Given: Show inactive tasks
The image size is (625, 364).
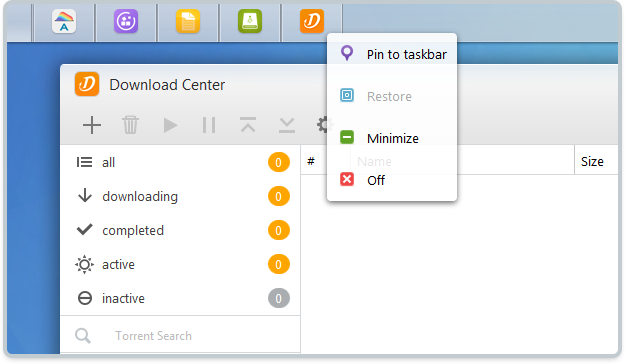Looking at the screenshot, I should (x=180, y=298).
